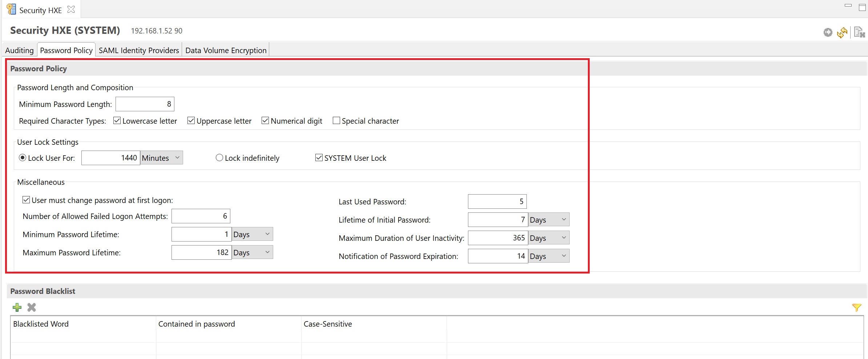Click the Minimum Password Length input field
The height and width of the screenshot is (359, 868).
(x=145, y=104)
